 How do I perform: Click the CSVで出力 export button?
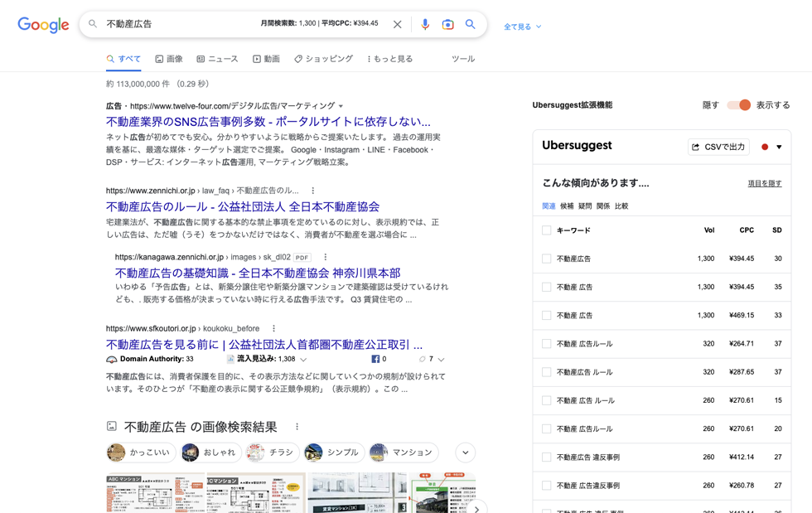(718, 147)
